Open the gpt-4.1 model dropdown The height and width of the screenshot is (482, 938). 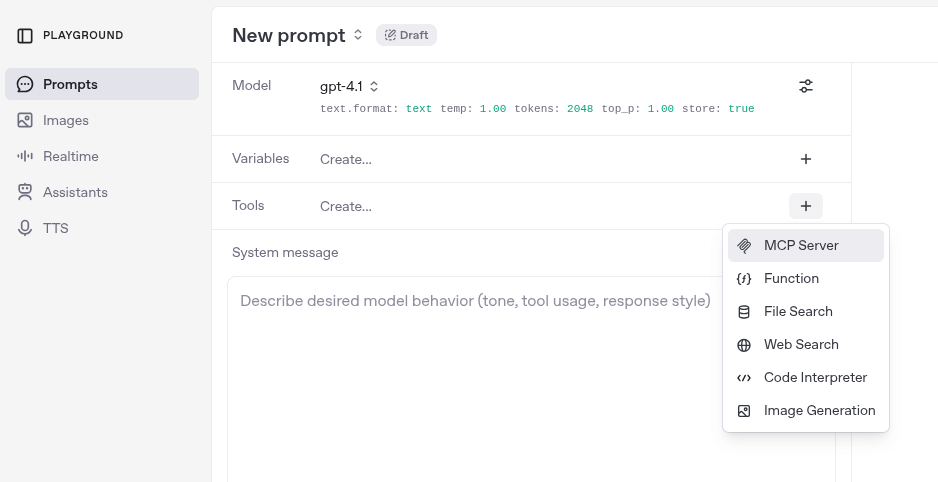[349, 87]
